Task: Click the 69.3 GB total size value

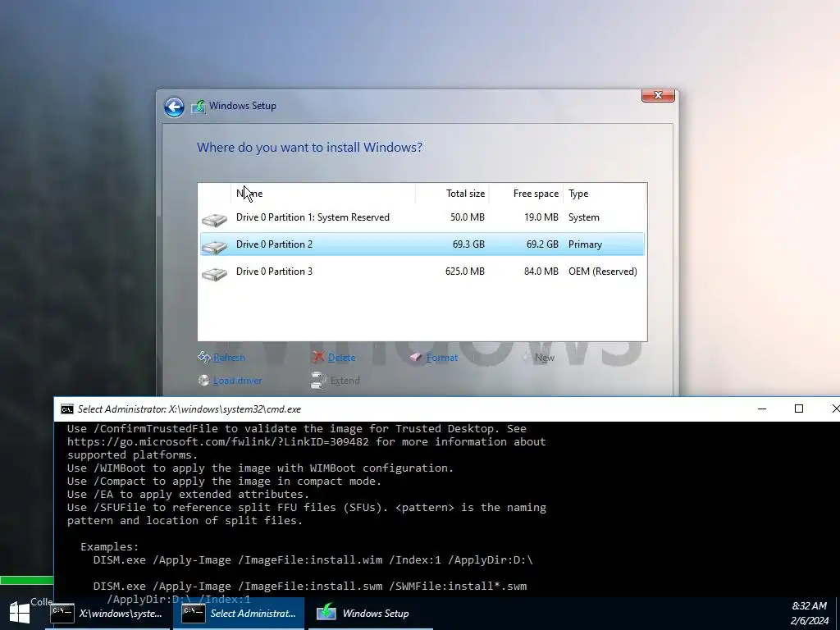Action: 468,244
